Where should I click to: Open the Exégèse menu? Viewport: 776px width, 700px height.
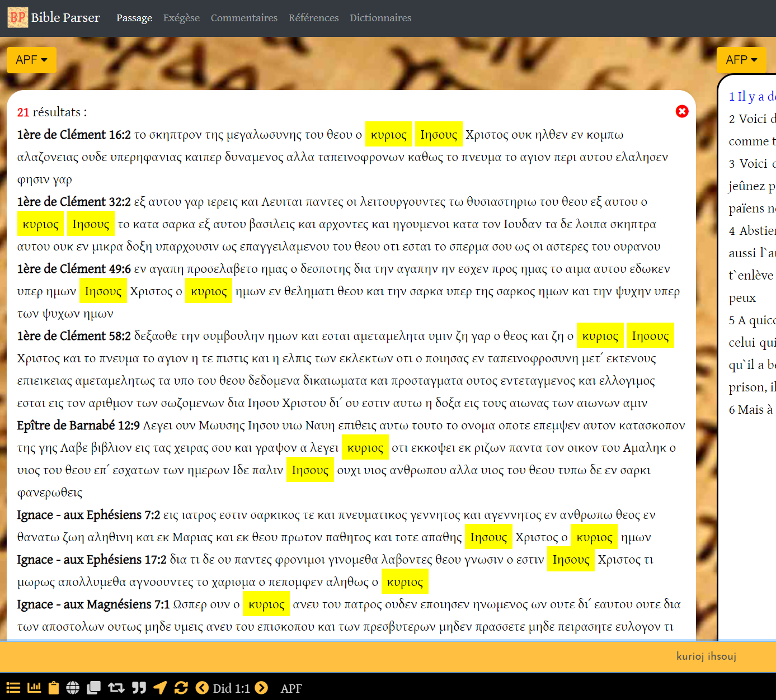click(181, 18)
